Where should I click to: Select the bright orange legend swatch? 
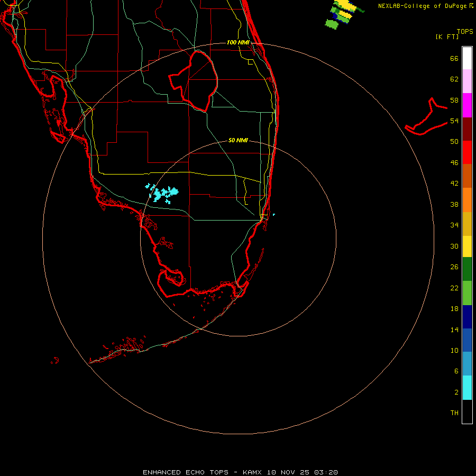point(467,200)
